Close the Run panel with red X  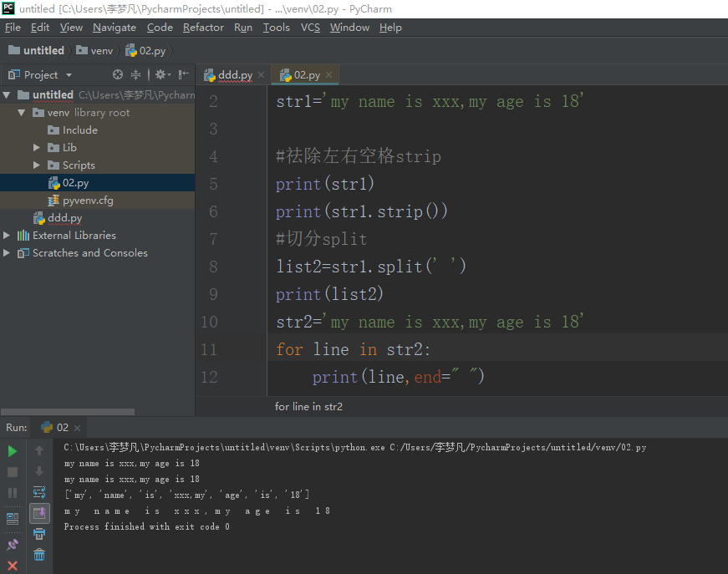coord(13,566)
